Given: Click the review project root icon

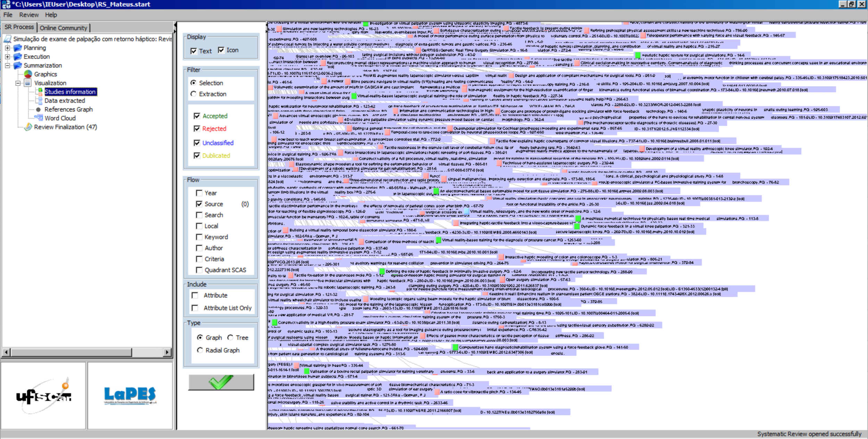Looking at the screenshot, I should (8, 39).
